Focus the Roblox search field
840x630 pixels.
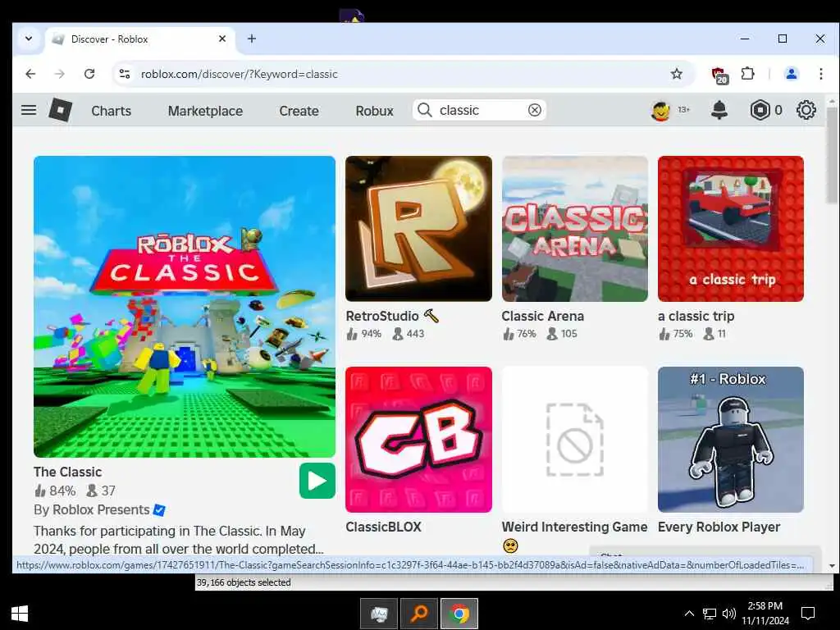pyautogui.click(x=479, y=110)
